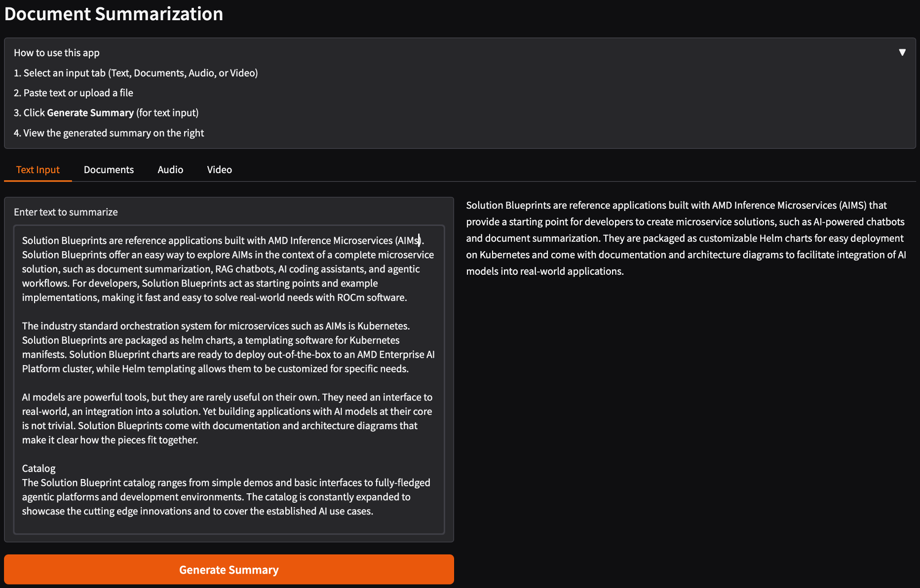
Task: Select the Text Input tab
Action: coord(38,170)
